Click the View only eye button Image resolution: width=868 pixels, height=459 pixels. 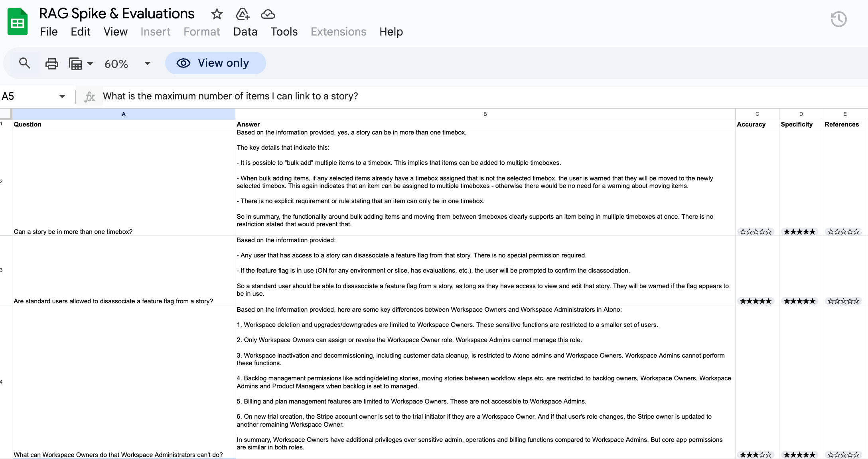click(x=215, y=63)
